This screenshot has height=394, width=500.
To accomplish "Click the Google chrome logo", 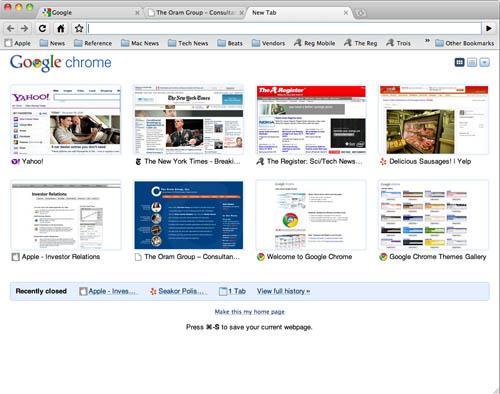I will pos(61,63).
